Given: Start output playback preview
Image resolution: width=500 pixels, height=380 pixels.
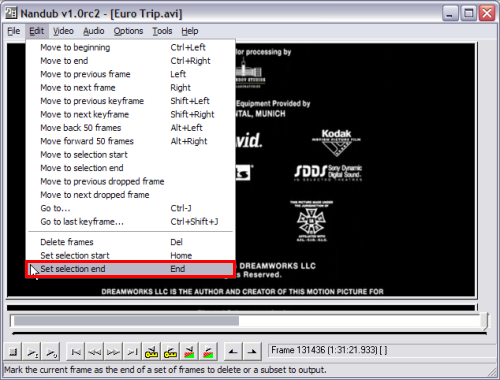Looking at the screenshot, I should tap(51, 352).
